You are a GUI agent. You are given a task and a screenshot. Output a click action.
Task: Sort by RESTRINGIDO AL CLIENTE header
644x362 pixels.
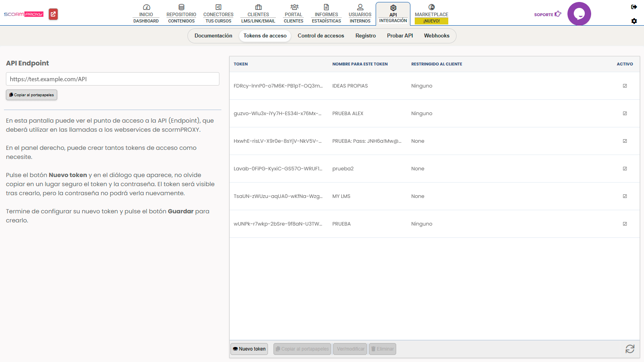(436, 64)
